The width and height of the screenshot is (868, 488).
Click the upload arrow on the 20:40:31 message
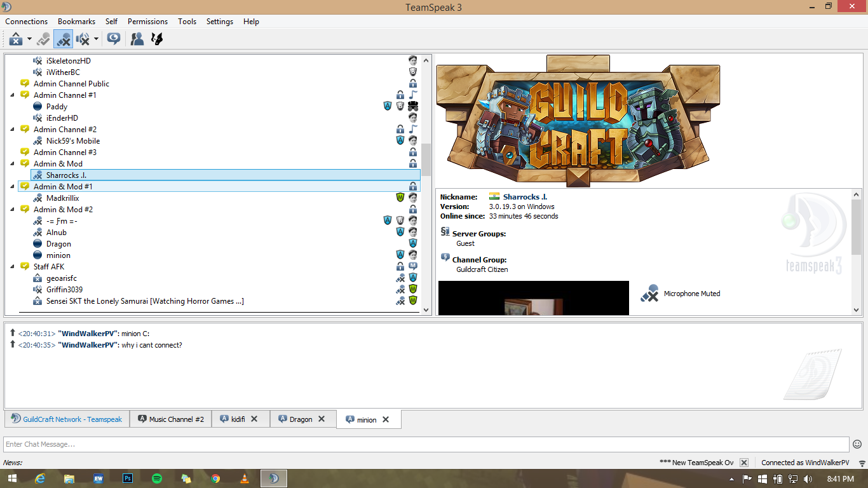point(12,333)
